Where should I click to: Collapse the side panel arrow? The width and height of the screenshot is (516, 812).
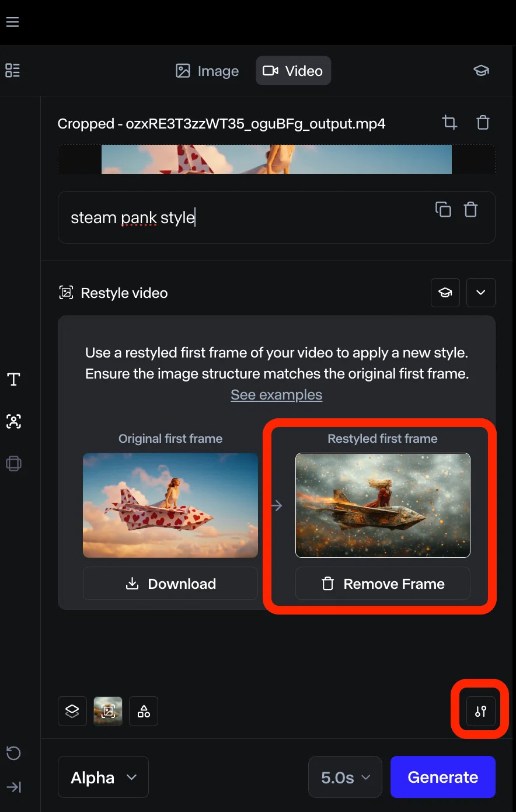[x=13, y=787]
